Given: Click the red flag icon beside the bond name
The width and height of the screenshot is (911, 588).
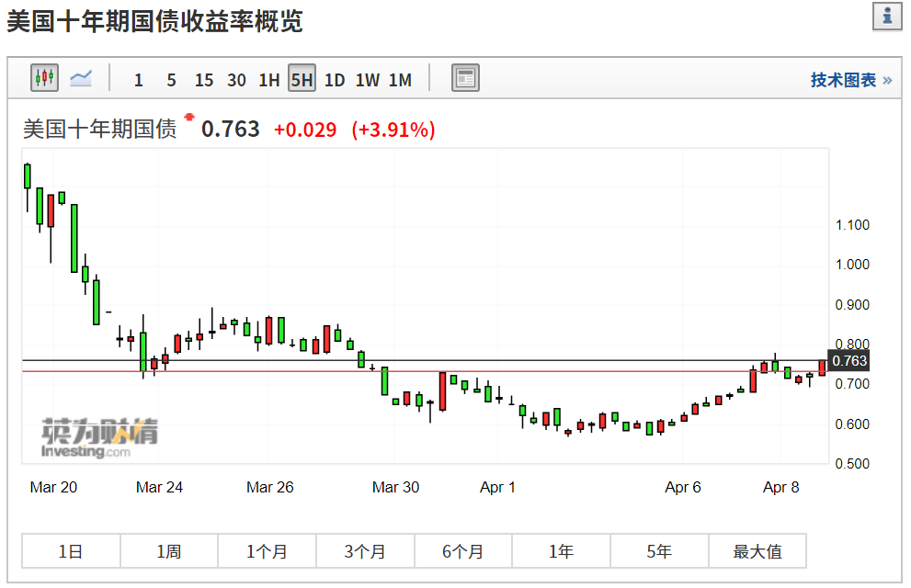Looking at the screenshot, I should 188,118.
